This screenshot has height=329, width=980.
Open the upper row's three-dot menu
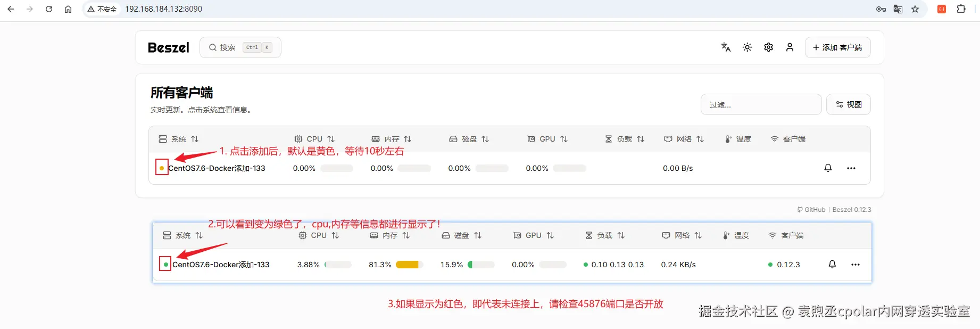tap(851, 168)
